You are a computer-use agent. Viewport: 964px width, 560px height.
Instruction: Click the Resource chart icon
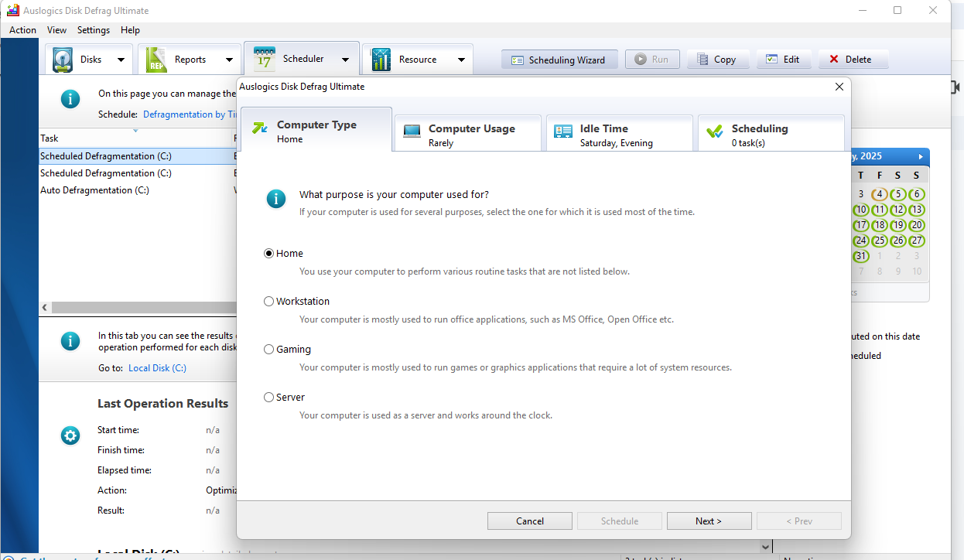click(x=381, y=60)
